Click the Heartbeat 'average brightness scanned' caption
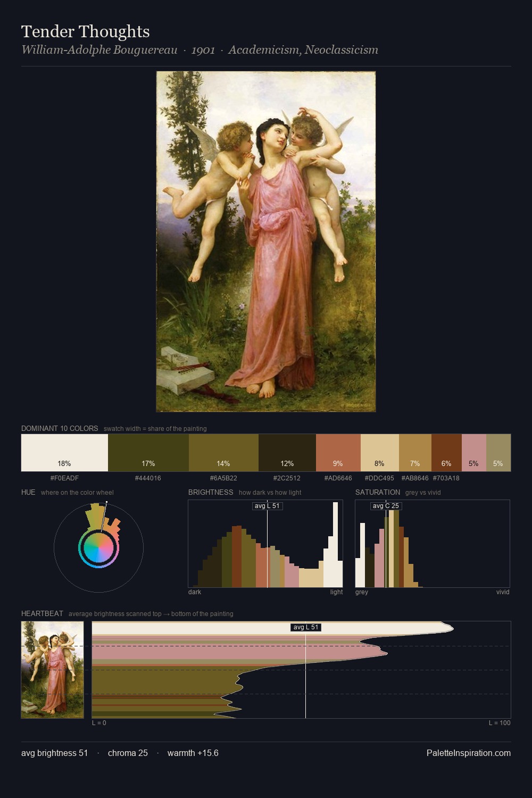This screenshot has height=798, width=532. [151, 613]
